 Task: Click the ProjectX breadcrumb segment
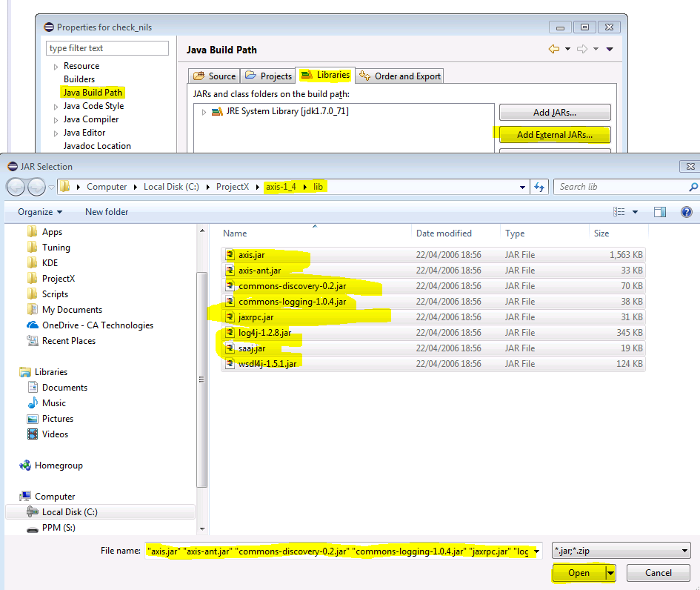(x=233, y=187)
